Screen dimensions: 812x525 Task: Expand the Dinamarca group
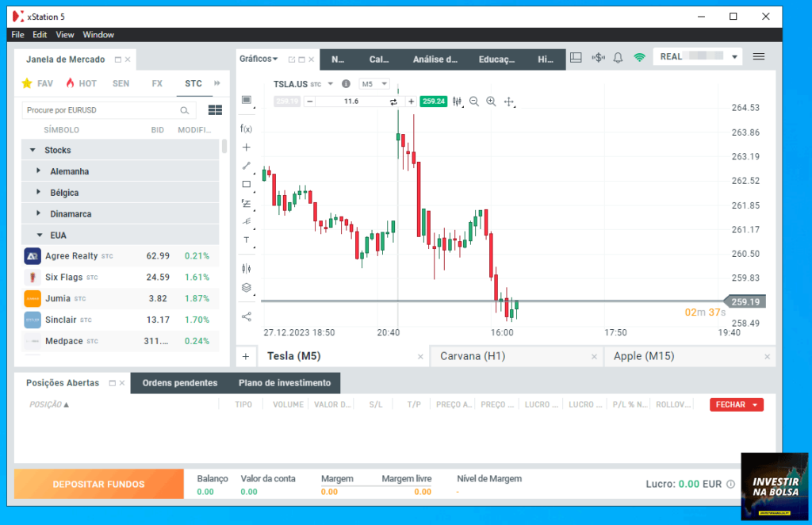tap(38, 213)
